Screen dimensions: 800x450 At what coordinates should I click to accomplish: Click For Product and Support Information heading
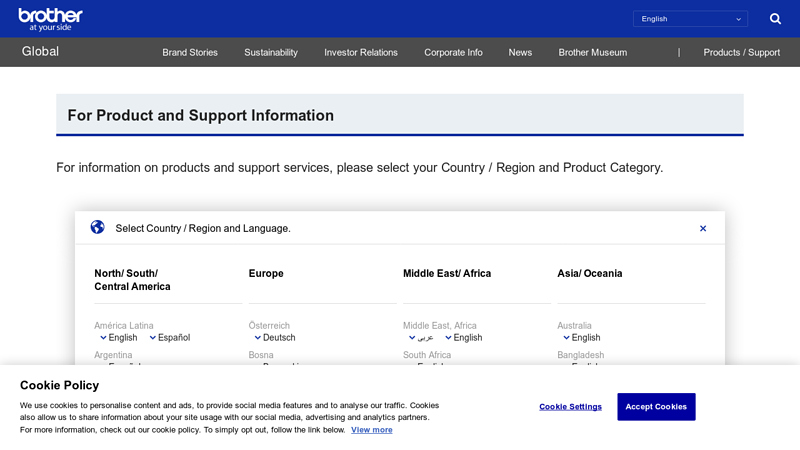pos(201,115)
